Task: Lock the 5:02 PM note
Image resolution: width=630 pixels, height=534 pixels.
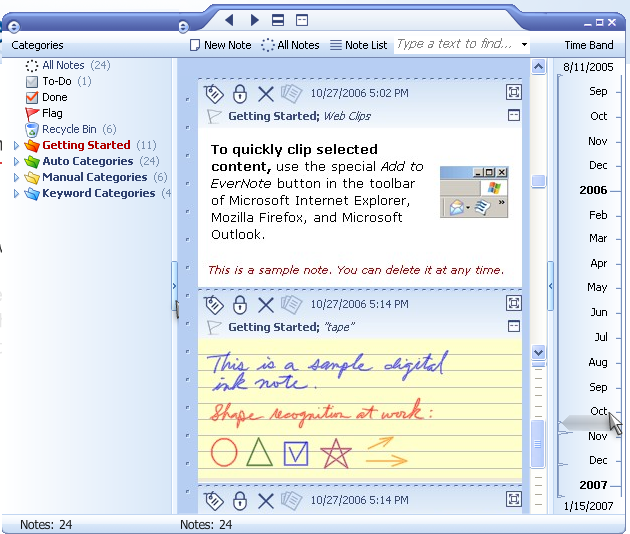Action: [x=240, y=94]
